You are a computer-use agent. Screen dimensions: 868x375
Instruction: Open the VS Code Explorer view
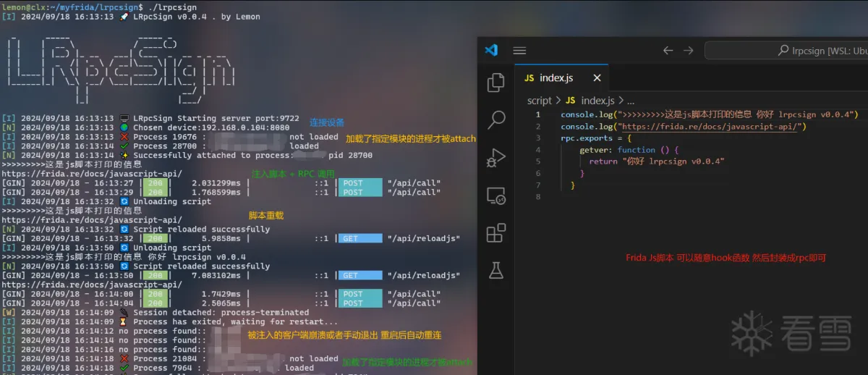click(495, 82)
